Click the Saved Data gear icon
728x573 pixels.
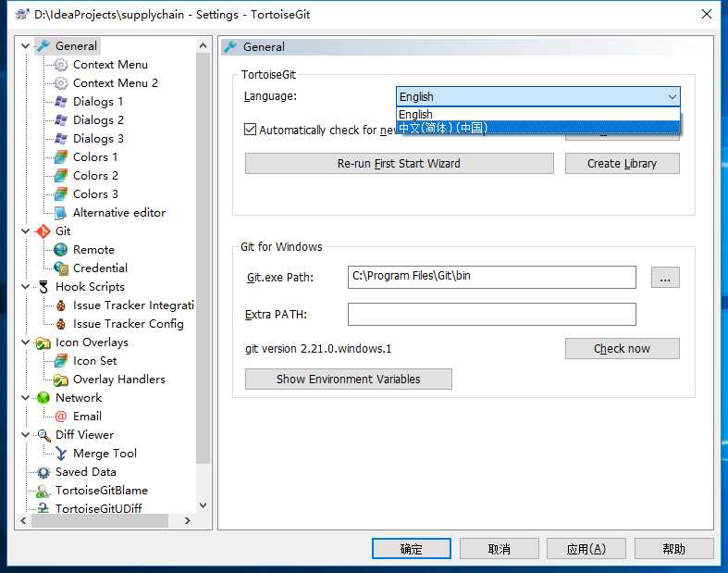click(43, 472)
